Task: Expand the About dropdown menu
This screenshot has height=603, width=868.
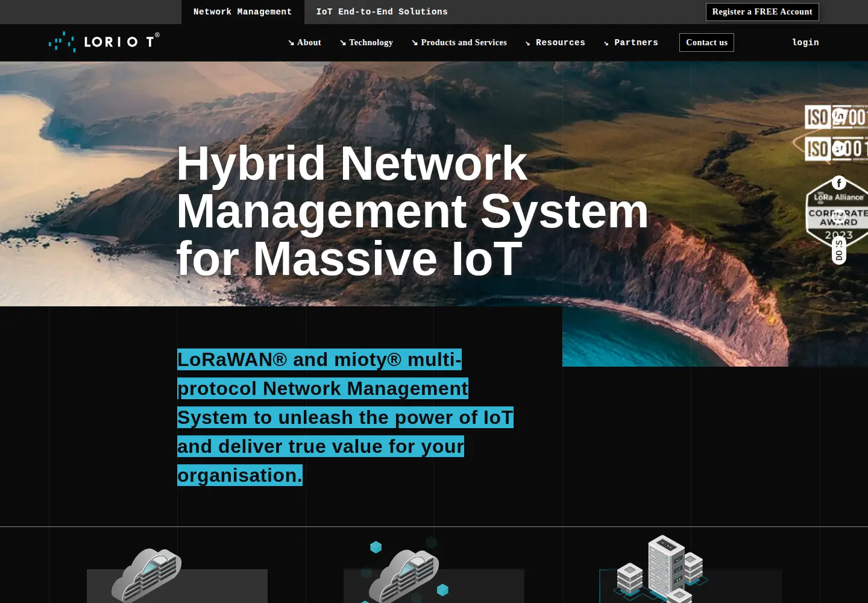Action: [304, 42]
